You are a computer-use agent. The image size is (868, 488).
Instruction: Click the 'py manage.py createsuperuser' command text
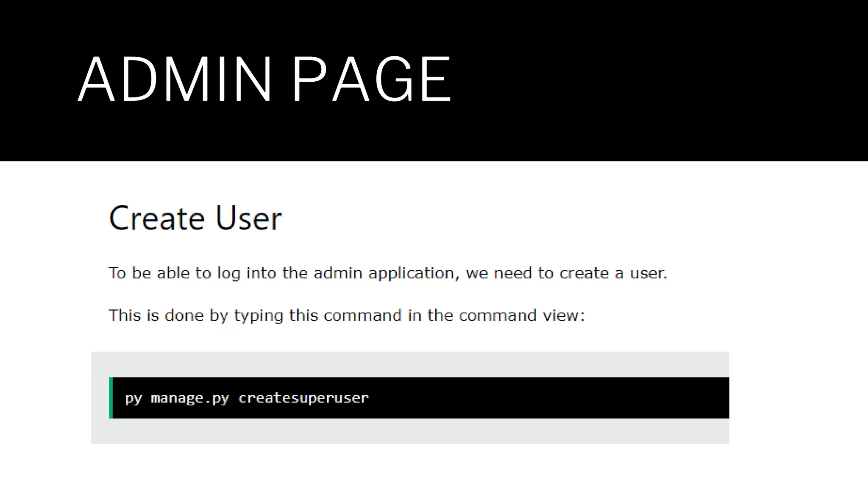(247, 398)
